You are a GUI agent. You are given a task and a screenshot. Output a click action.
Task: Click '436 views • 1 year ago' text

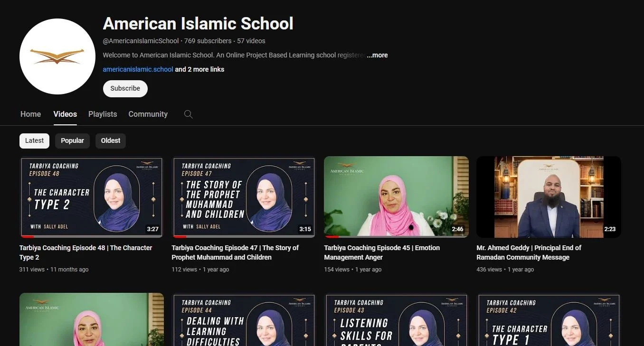[x=505, y=270]
